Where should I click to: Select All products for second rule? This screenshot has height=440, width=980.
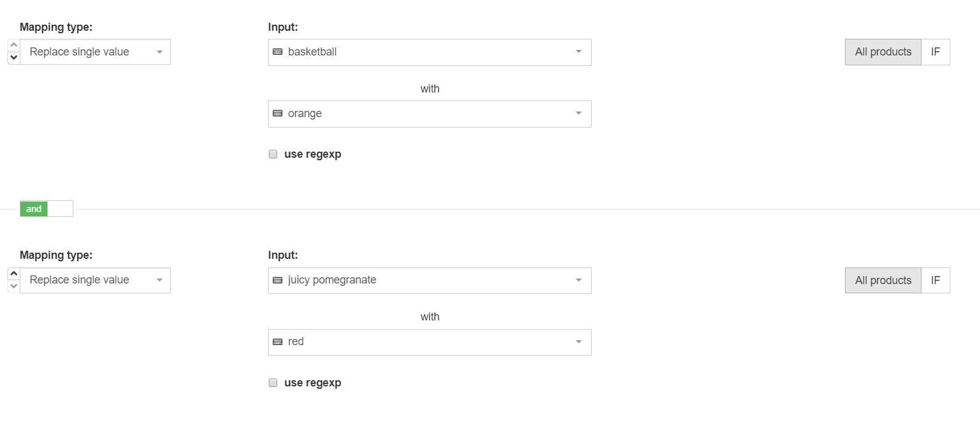[883, 280]
